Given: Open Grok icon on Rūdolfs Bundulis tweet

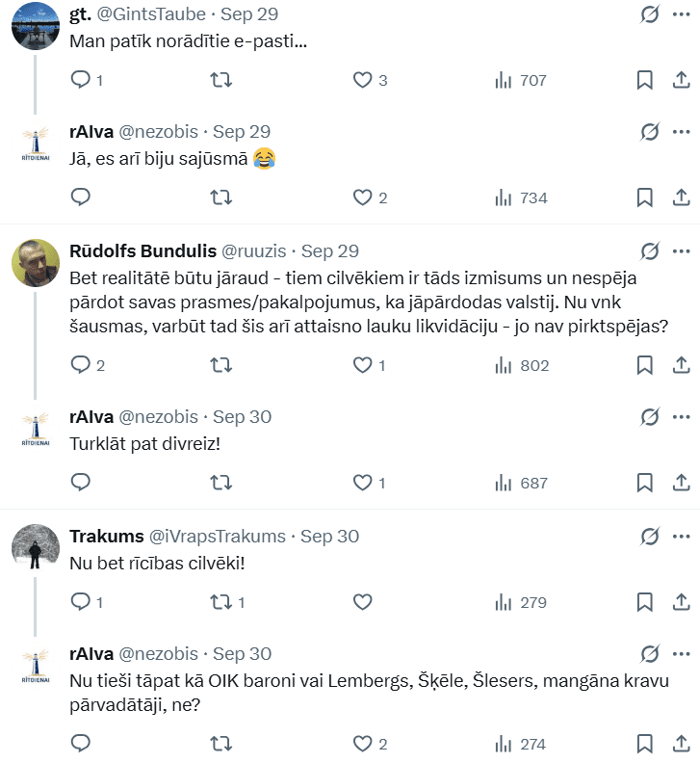Looking at the screenshot, I should click(x=650, y=251).
